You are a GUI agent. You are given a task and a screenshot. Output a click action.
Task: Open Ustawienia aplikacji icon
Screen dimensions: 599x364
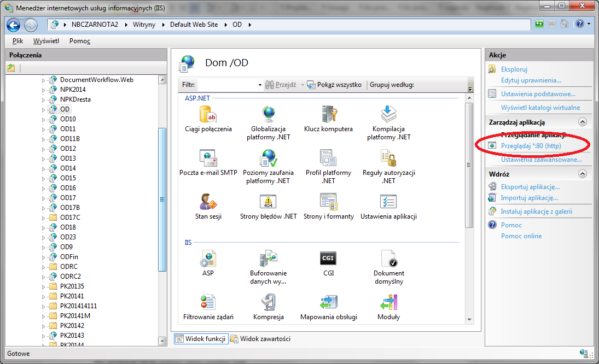point(388,202)
